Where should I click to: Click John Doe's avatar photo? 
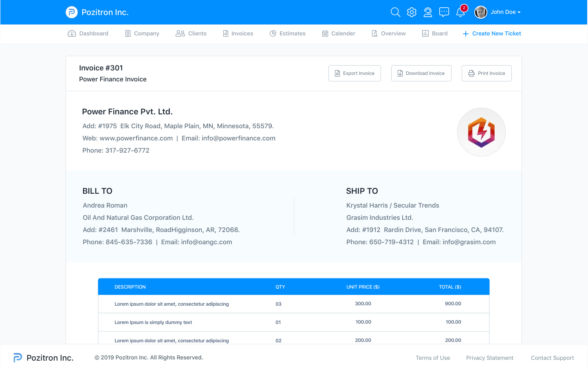[481, 12]
